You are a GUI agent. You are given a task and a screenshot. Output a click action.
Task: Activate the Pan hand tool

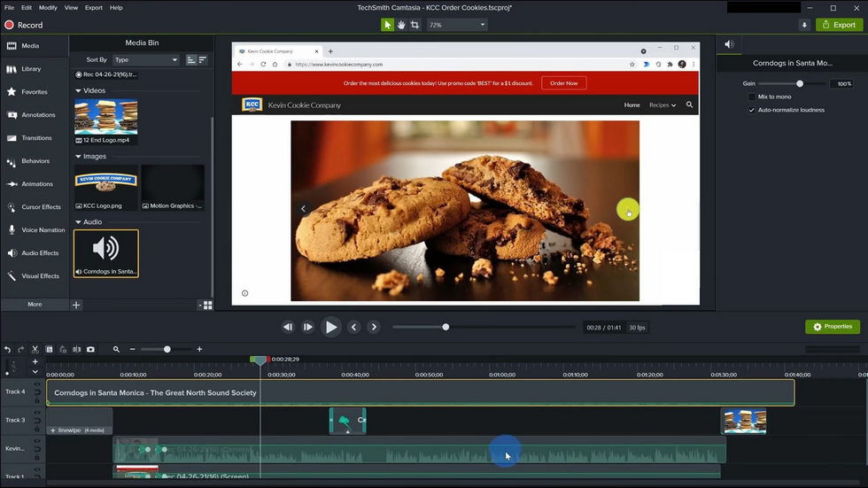(401, 25)
